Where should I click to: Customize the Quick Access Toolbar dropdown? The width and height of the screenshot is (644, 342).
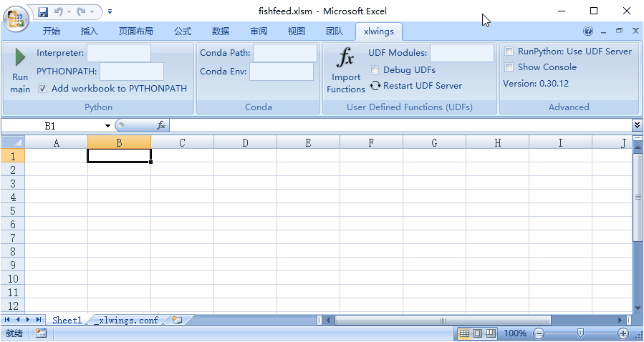(x=110, y=12)
